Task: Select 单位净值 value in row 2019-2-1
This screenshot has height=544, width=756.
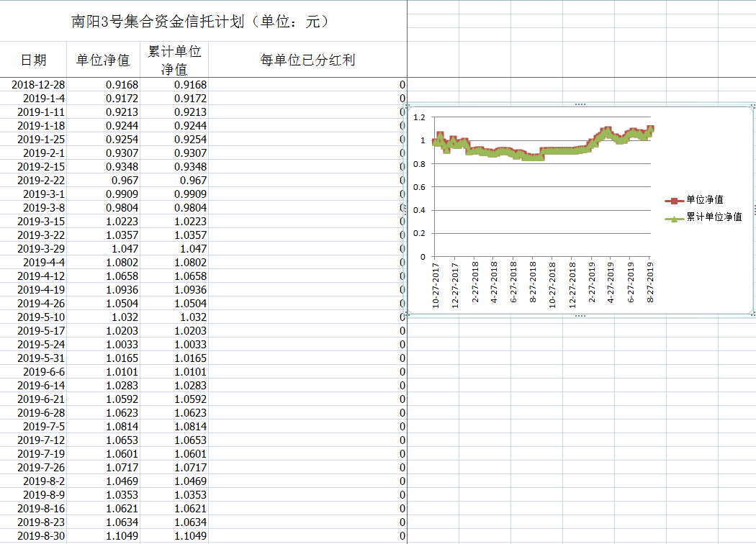Action: (103, 153)
